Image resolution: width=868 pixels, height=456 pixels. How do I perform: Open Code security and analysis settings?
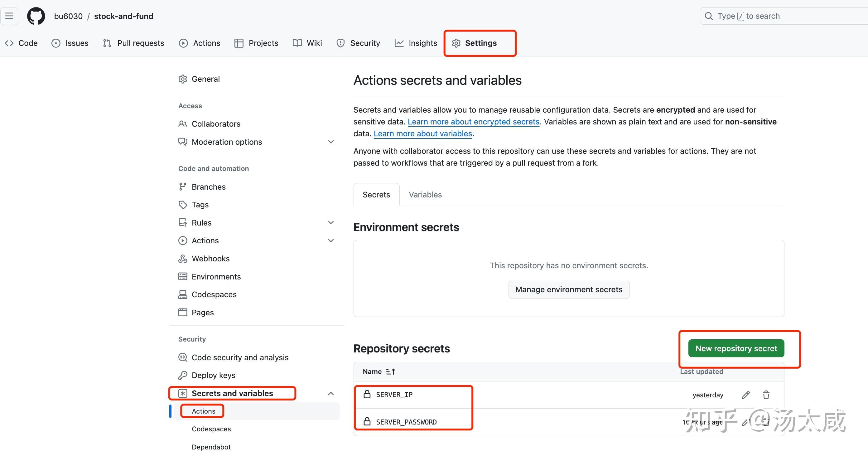240,357
